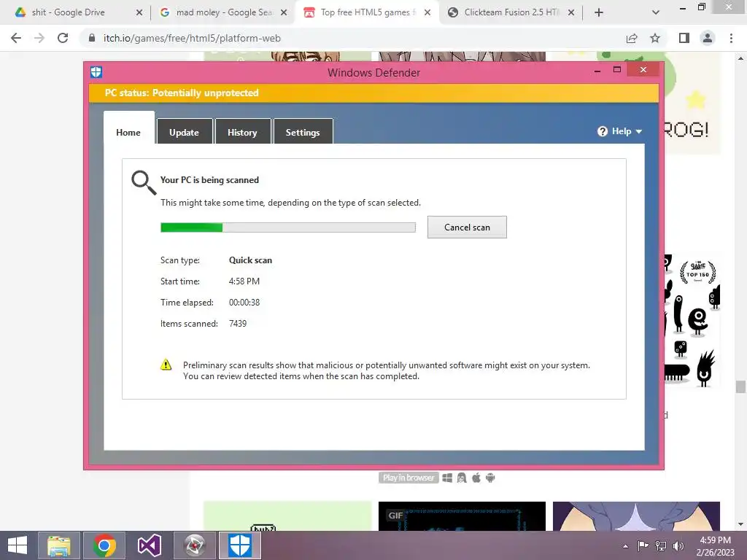Viewport: 747px width, 560px height.
Task: Switch to the Clickteam Fusion 2.5 tab
Action: pyautogui.click(x=511, y=12)
